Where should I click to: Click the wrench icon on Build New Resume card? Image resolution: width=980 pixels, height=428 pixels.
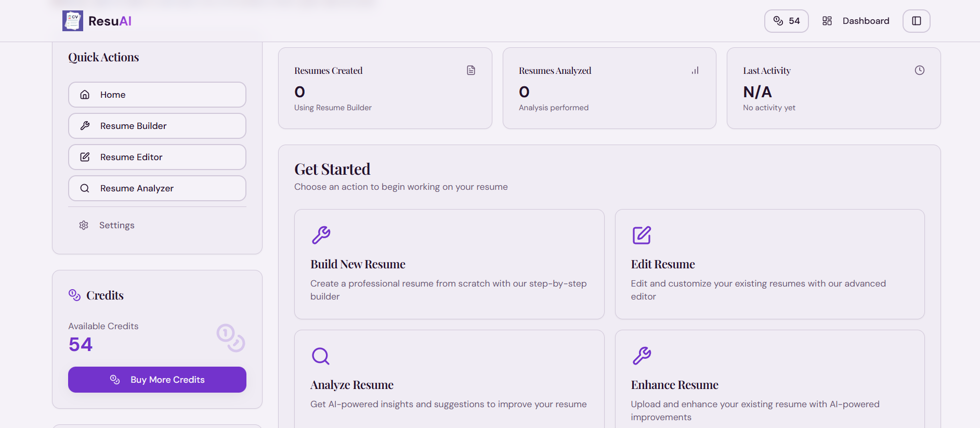[321, 235]
